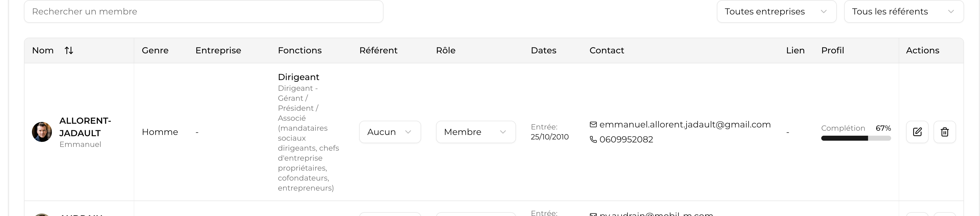Click the Profil column header
The height and width of the screenshot is (216, 980).
click(832, 50)
